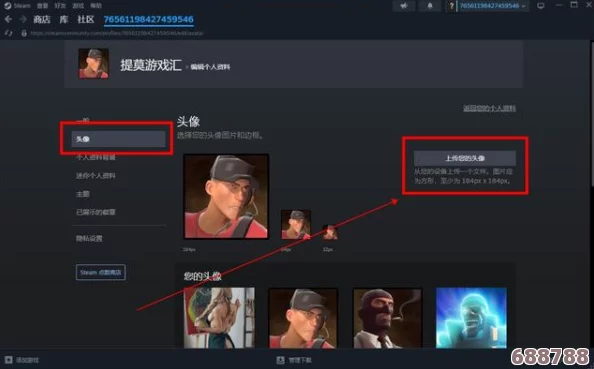Screen dimensions: 594x369
Task: Select 一般 in the settings sidebar
Action: [83, 120]
